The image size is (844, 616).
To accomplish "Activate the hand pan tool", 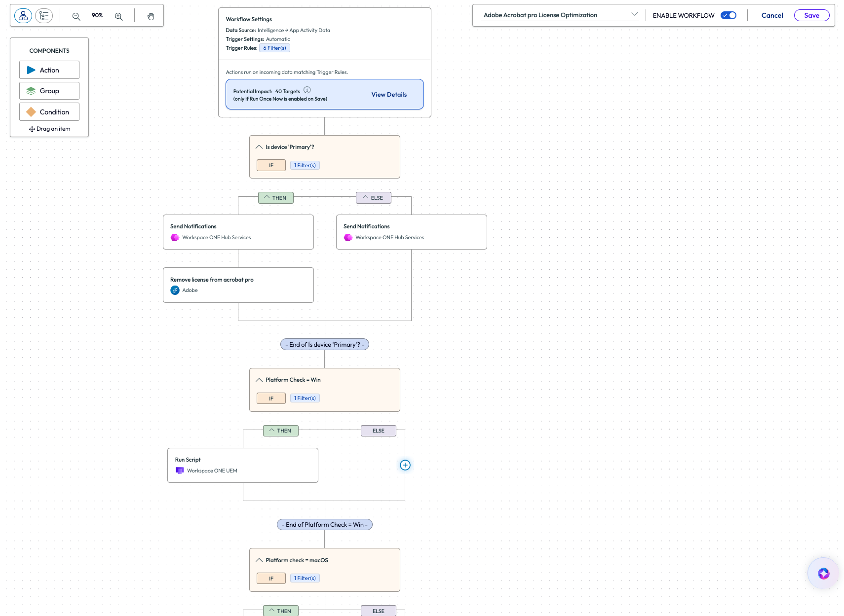I will pos(151,16).
